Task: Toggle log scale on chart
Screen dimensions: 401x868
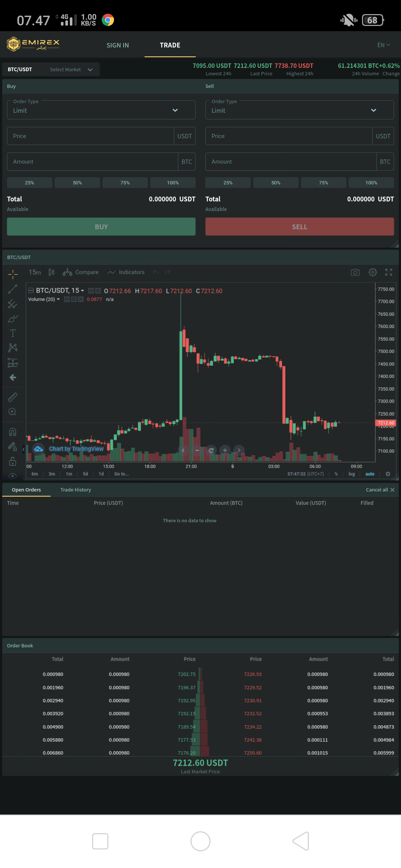Action: (x=351, y=474)
